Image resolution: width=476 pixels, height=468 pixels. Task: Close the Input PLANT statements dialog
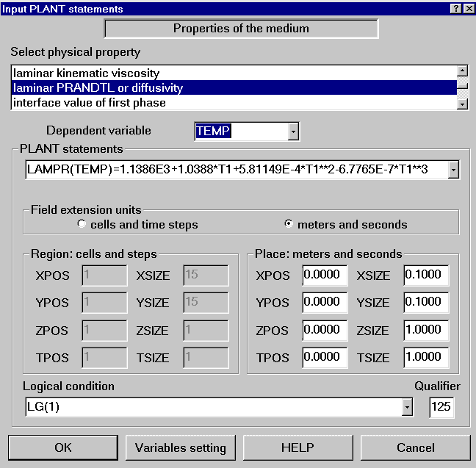468,8
